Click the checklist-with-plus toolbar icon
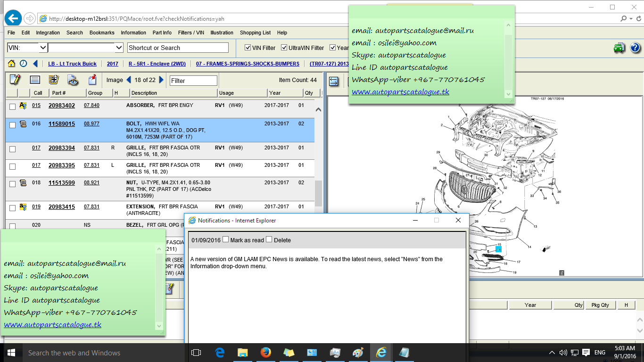Viewport: 644px width, 362px height. (x=54, y=80)
